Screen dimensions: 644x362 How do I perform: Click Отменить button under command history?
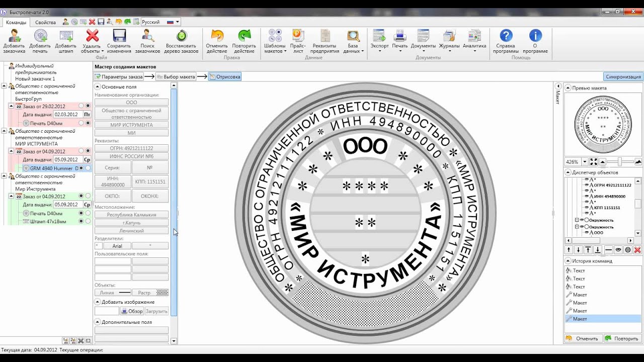[x=583, y=338]
